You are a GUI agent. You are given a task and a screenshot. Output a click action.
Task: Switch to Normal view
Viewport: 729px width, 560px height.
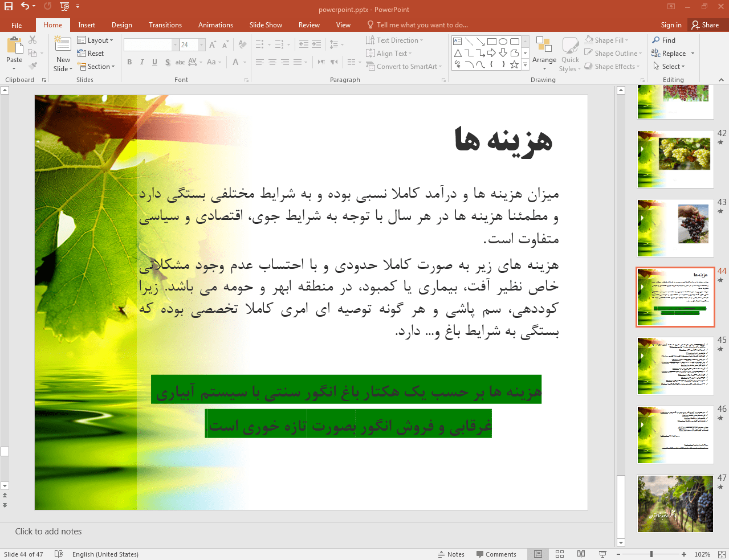click(x=538, y=554)
